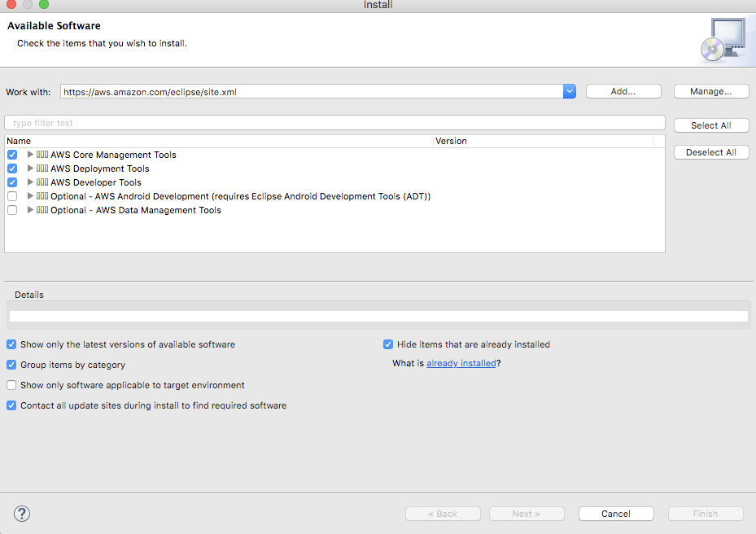Expand AWS Deployment Tools tree node

(30, 169)
